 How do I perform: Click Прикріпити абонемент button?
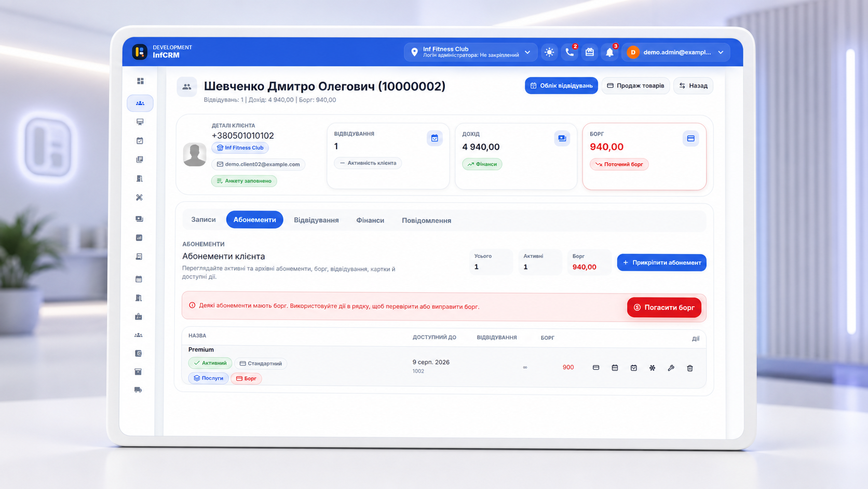pos(661,262)
